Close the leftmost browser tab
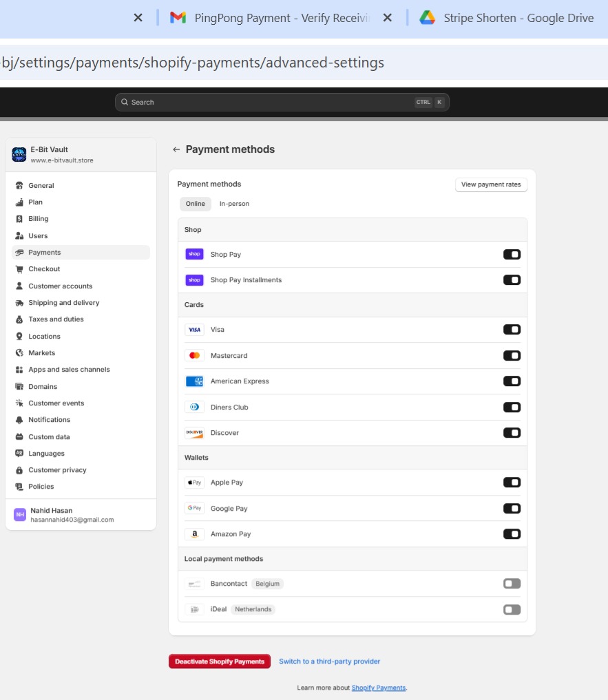Screen dimensions: 608x700 tap(138, 18)
